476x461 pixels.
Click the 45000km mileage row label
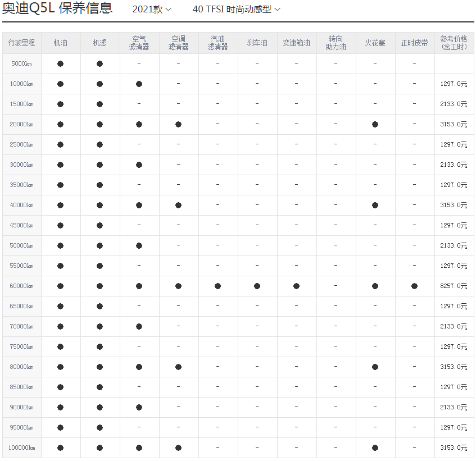click(x=21, y=225)
